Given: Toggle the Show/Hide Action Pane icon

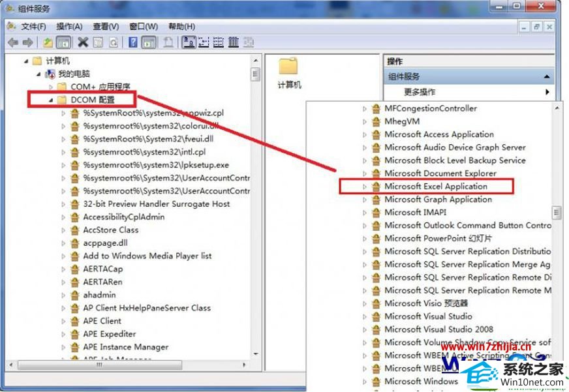Looking at the screenshot, I should 149,42.
